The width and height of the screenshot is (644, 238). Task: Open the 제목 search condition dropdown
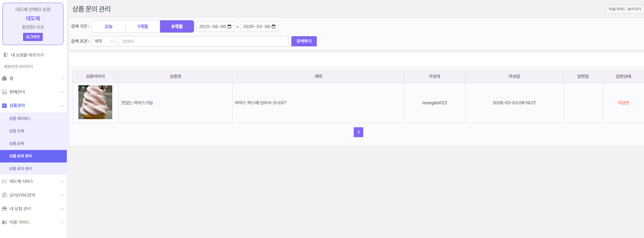(x=104, y=41)
